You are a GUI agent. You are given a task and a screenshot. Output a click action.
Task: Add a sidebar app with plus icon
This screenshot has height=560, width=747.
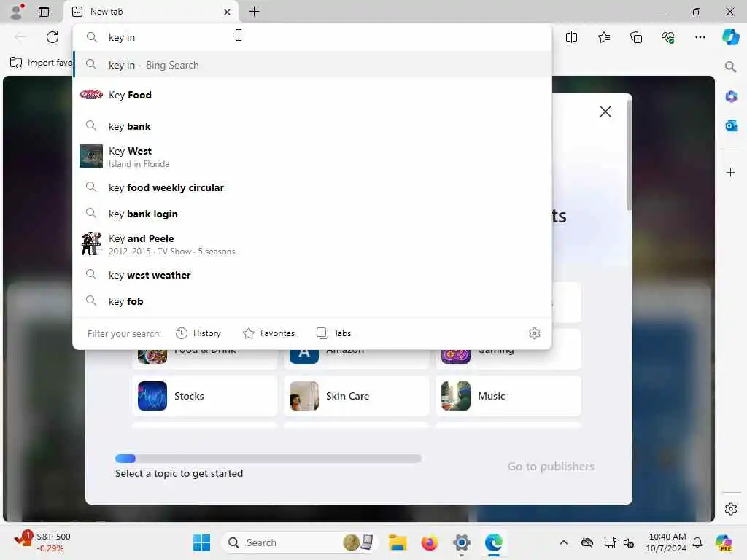pos(731,172)
